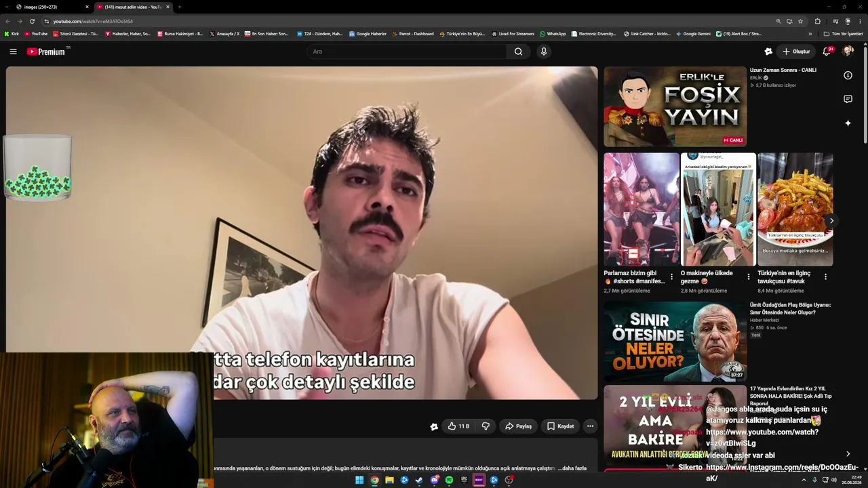Viewport: 868px width, 488px height.
Task: Open the WhatsApp bookmark
Action: point(553,34)
